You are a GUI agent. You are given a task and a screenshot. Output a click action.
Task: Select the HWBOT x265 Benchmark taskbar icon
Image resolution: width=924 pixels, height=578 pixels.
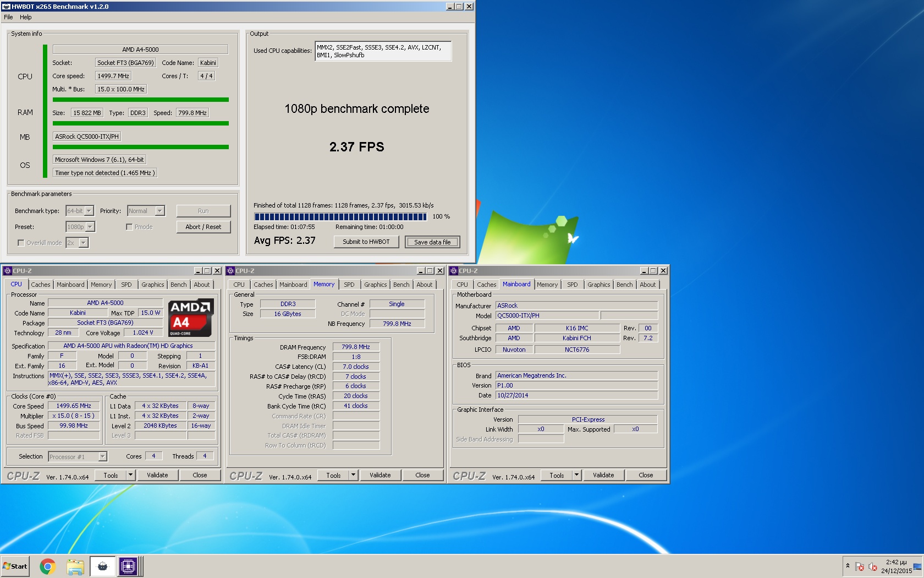tap(102, 566)
